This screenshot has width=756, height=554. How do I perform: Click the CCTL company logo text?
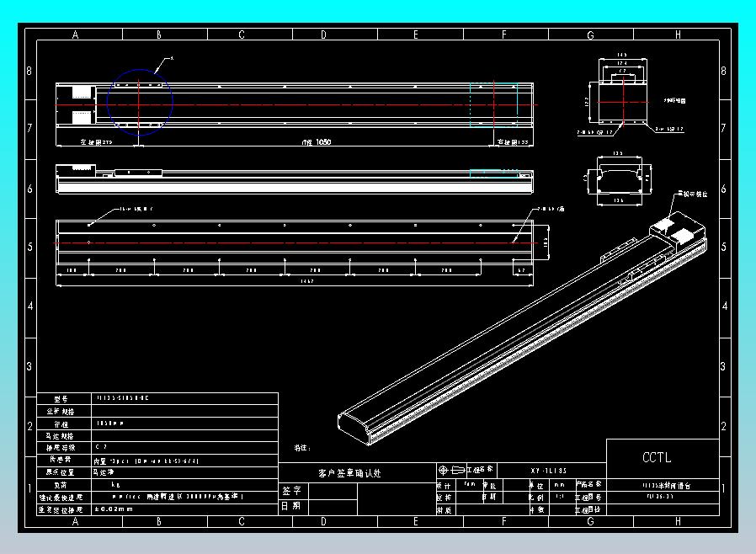656,457
